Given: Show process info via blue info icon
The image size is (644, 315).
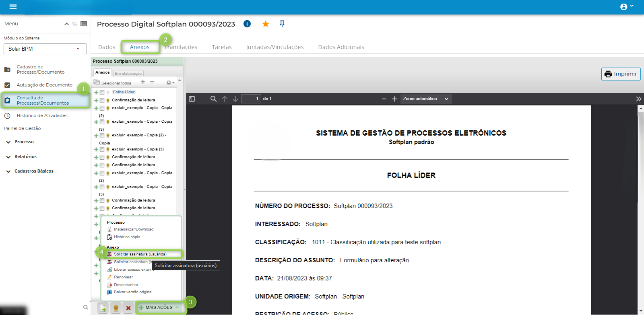Looking at the screenshot, I should [247, 24].
